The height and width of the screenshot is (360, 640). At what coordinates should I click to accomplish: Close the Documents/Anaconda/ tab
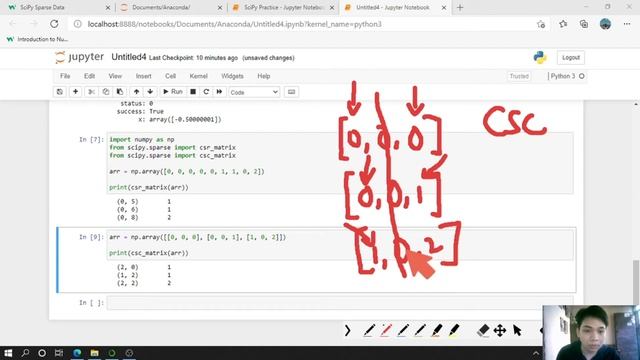point(220,8)
